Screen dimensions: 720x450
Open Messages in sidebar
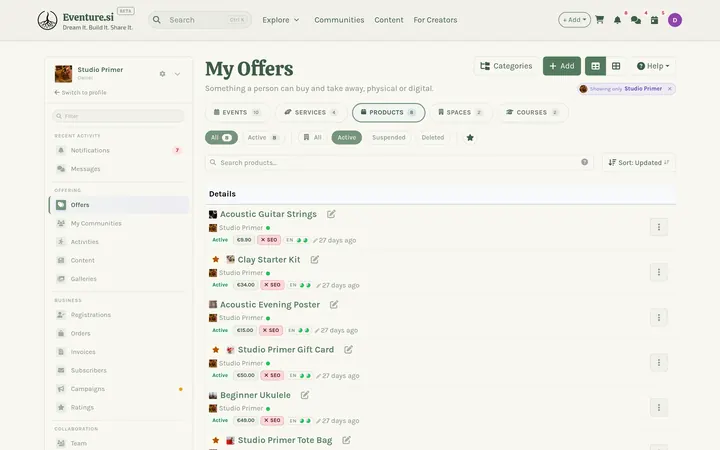[x=119, y=169]
